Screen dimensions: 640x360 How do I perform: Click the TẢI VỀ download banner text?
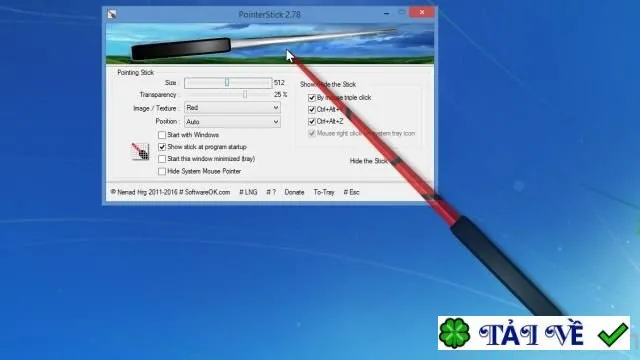point(531,334)
